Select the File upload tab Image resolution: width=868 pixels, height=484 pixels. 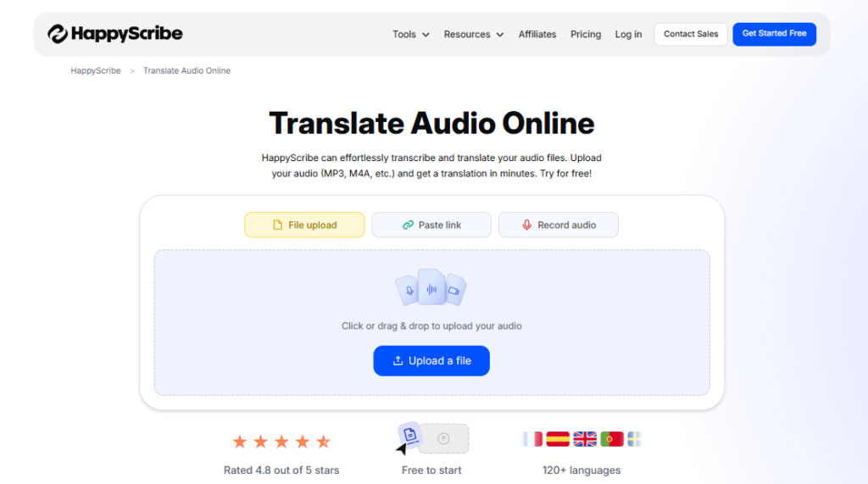click(304, 225)
